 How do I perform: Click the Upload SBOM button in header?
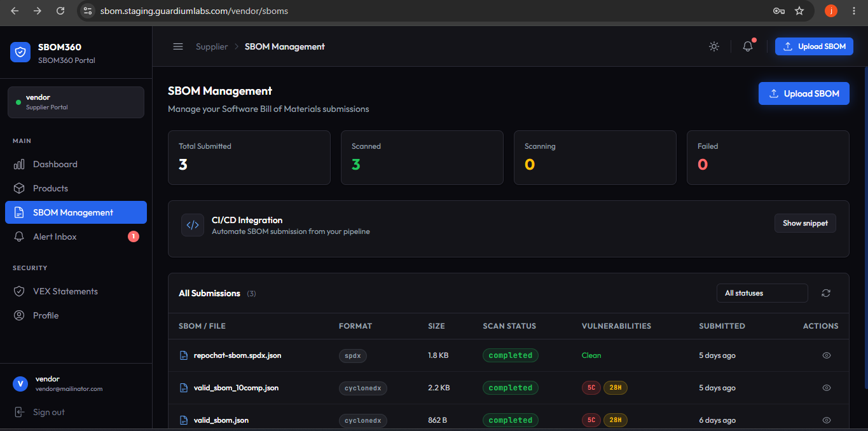pyautogui.click(x=814, y=46)
